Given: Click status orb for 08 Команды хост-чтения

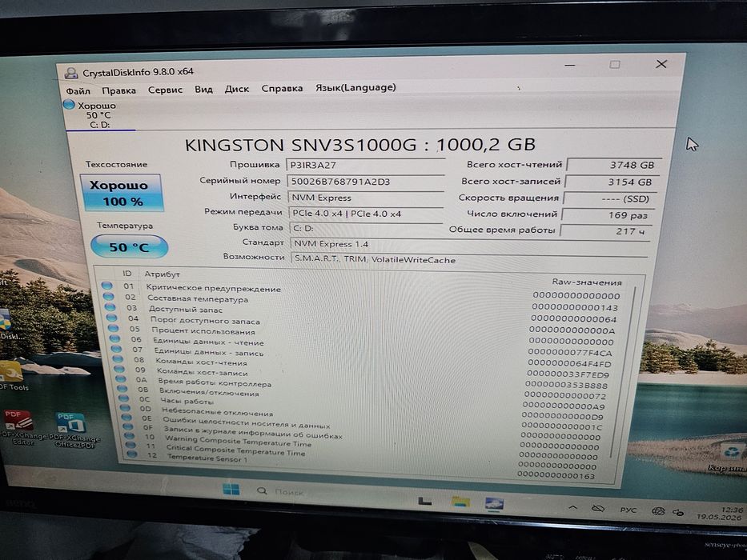Looking at the screenshot, I should tap(118, 359).
